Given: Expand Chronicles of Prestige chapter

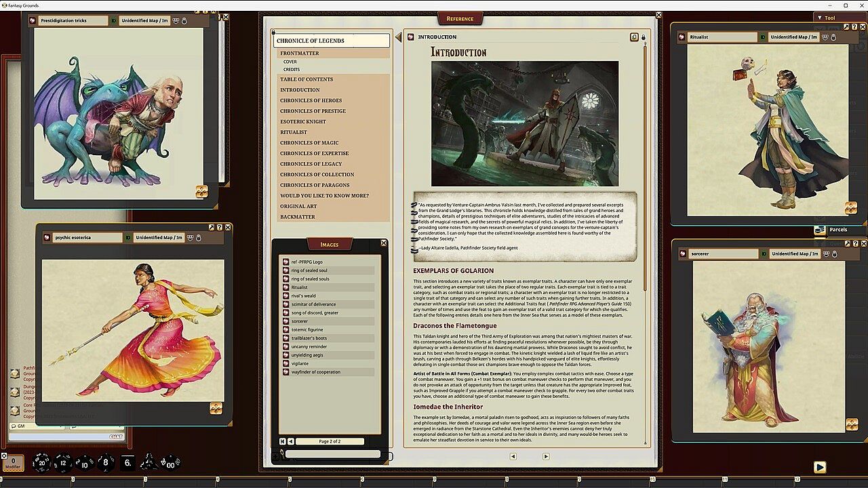Looking at the screenshot, I should [313, 111].
